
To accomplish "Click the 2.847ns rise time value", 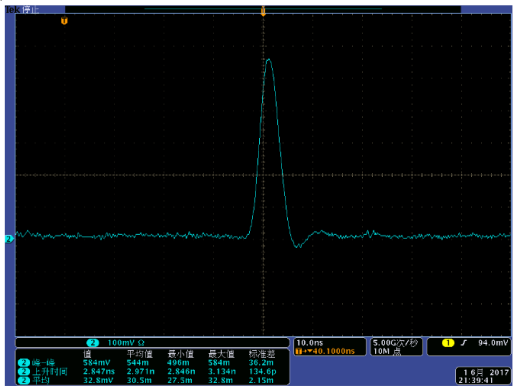I will [x=99, y=371].
